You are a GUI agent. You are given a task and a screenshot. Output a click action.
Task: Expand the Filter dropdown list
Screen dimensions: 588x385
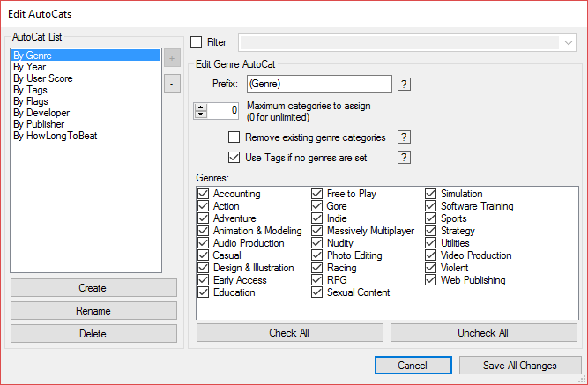[x=568, y=43]
